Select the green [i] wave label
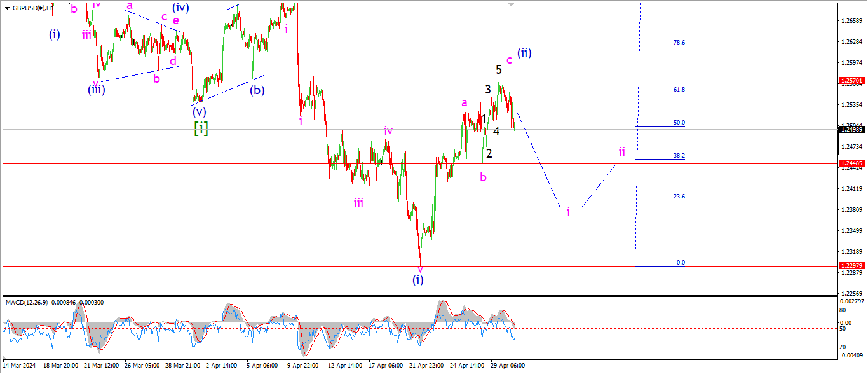The image size is (868, 374). (201, 128)
